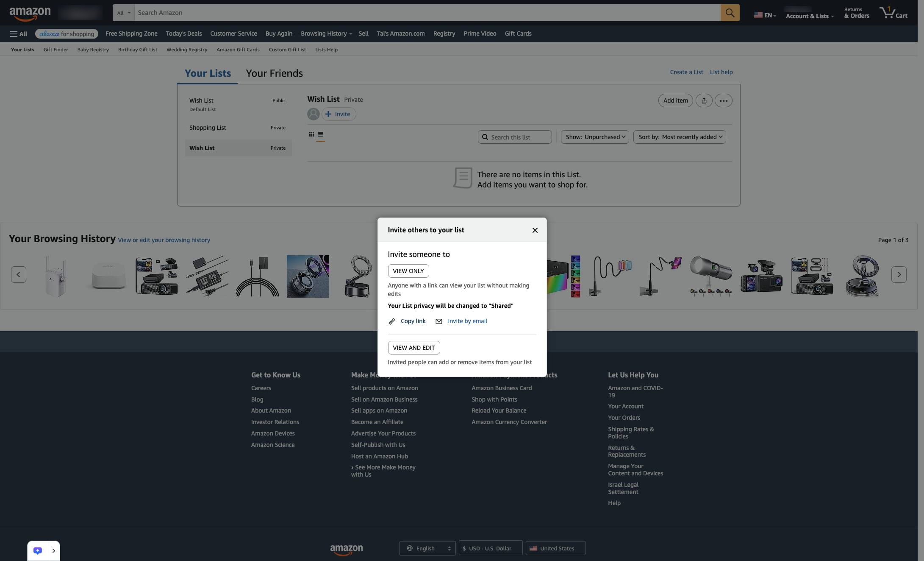Open Baby Registry in the sub-navigation
924x561 pixels.
(x=93, y=50)
